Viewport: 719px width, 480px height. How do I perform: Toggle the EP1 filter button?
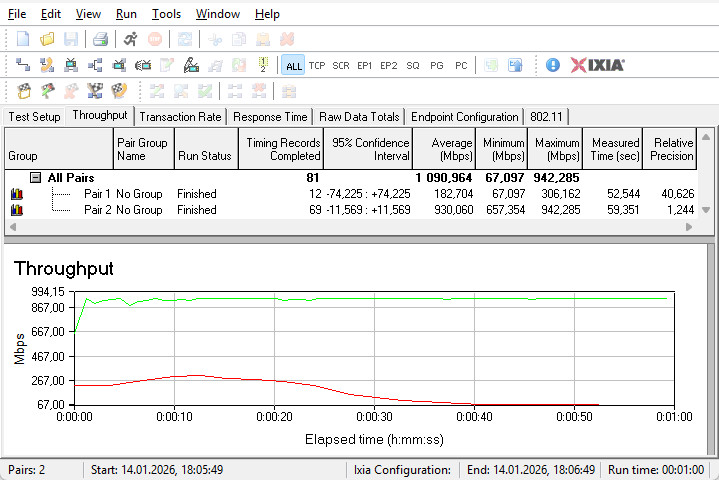(x=365, y=65)
